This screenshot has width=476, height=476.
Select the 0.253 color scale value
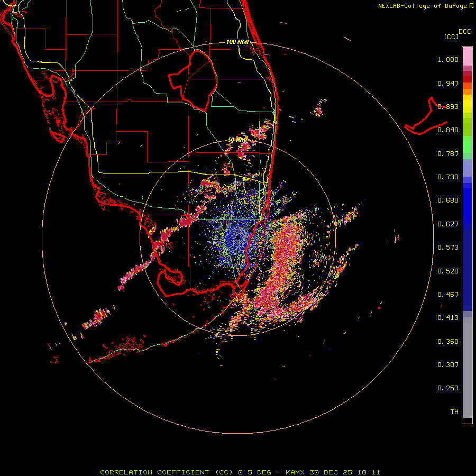[x=448, y=388]
